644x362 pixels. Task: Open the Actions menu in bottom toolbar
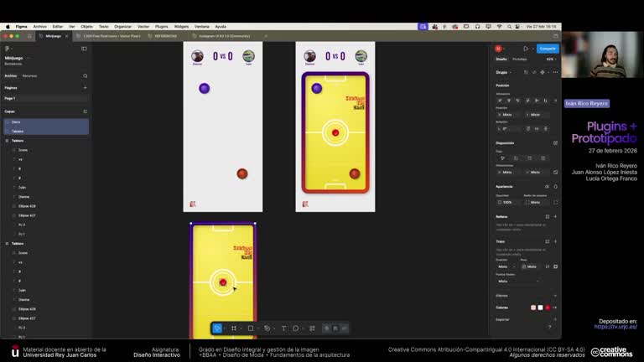click(312, 328)
